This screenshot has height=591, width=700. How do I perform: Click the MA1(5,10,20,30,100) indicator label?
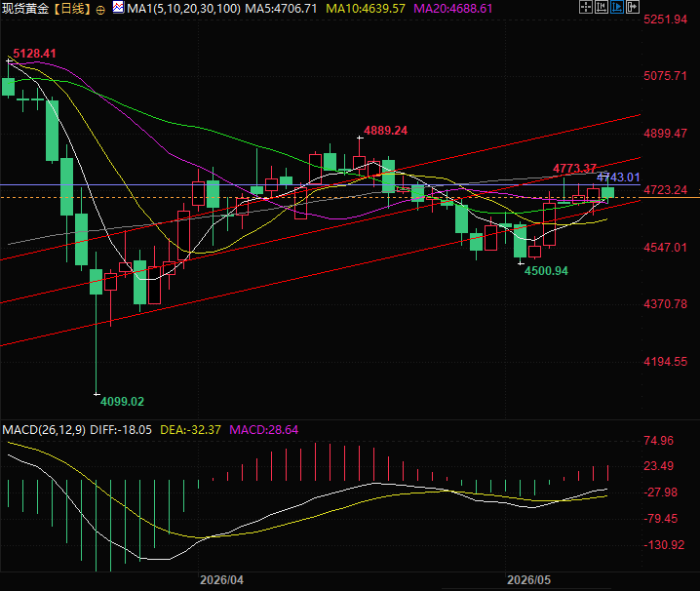(183, 9)
